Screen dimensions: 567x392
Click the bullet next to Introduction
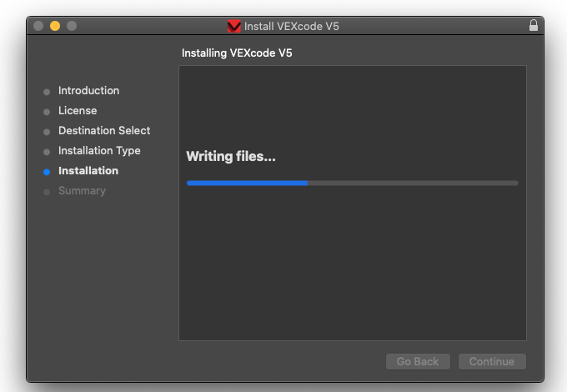click(x=47, y=92)
